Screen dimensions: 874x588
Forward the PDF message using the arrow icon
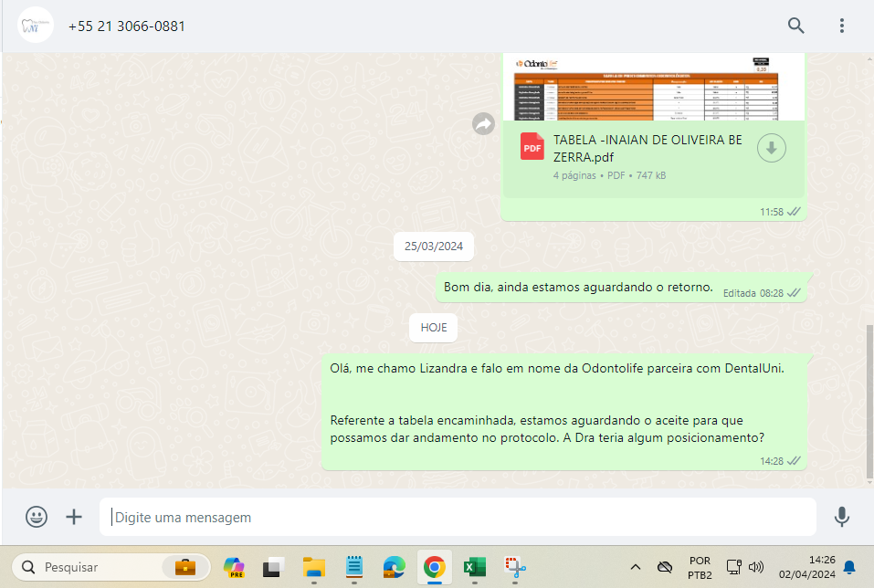[483, 124]
